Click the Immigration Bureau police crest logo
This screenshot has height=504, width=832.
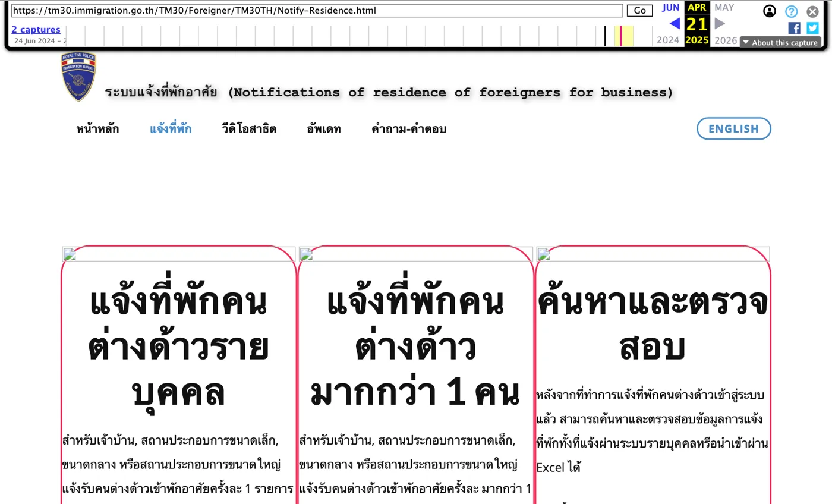click(x=78, y=77)
